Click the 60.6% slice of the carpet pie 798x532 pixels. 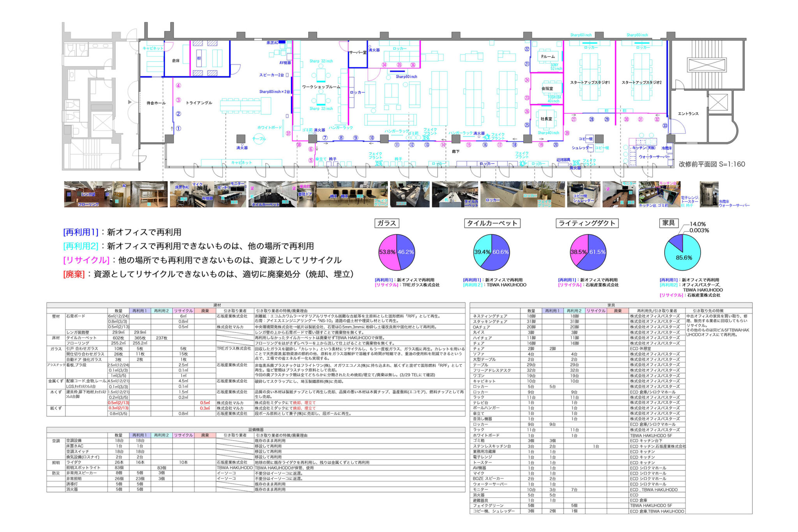click(x=501, y=252)
